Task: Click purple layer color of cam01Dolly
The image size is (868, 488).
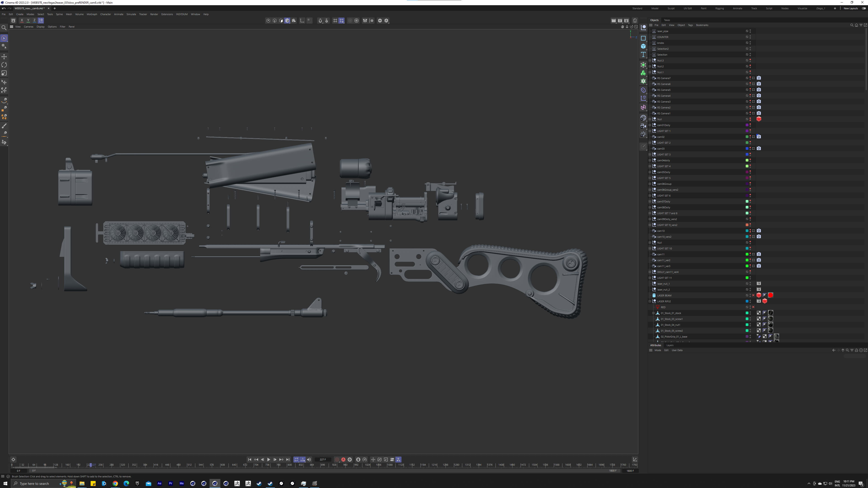Action: 747,125
